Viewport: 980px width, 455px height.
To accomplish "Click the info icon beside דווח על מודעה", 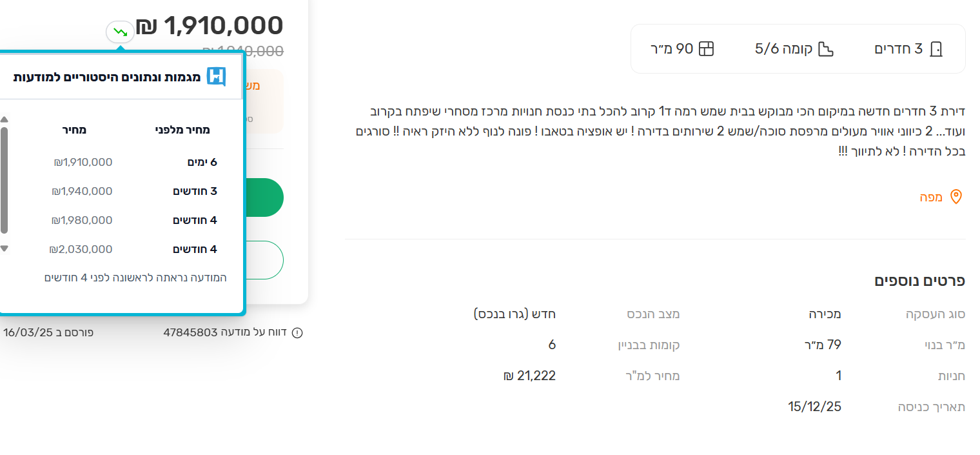I will point(297,333).
